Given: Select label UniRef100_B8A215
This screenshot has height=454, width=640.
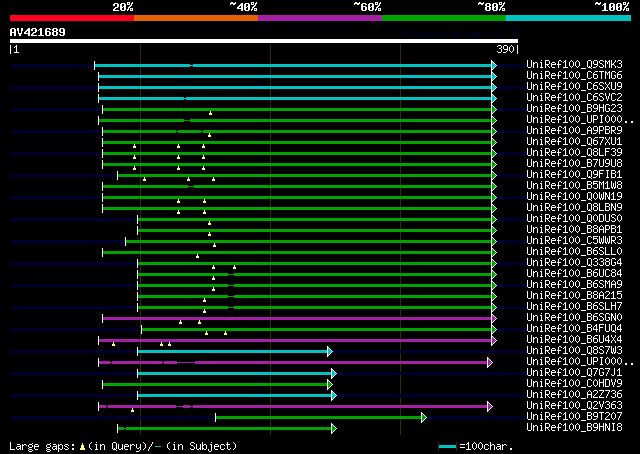Looking at the screenshot, I should click(x=574, y=296).
